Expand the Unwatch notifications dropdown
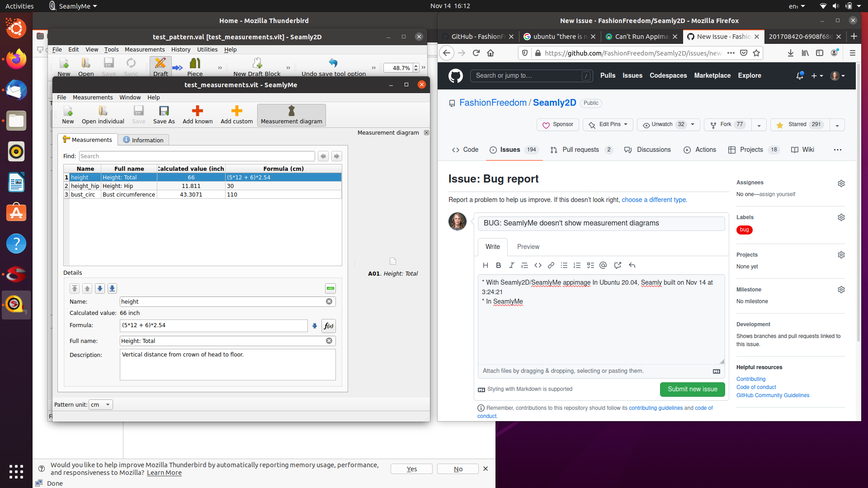Image resolution: width=868 pixels, height=488 pixels. pyautogui.click(x=693, y=125)
